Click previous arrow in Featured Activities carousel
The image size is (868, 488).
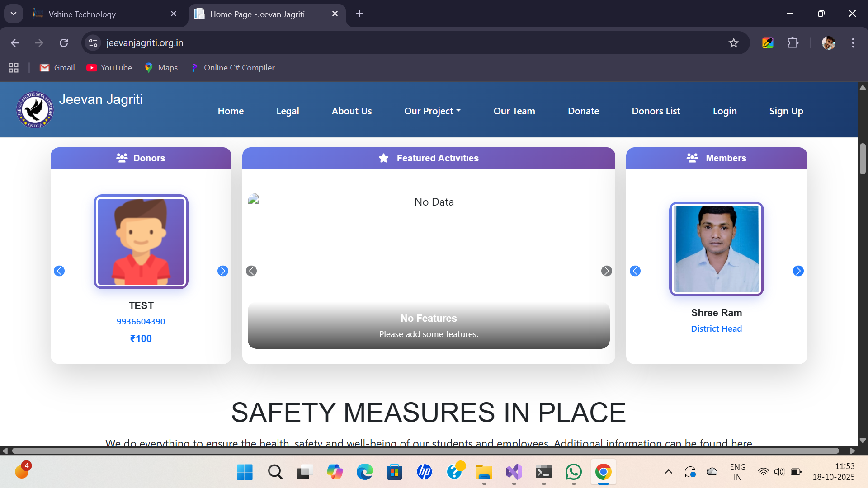point(251,271)
